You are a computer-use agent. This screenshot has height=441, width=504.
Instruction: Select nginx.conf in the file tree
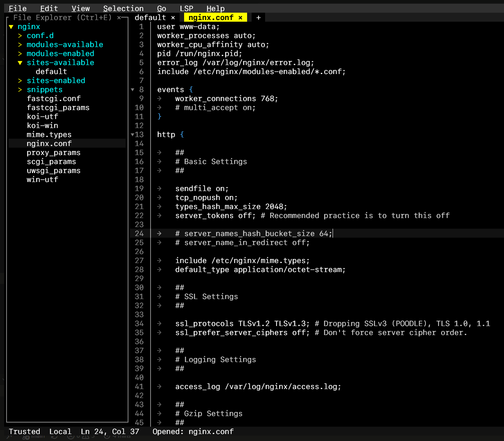49,144
